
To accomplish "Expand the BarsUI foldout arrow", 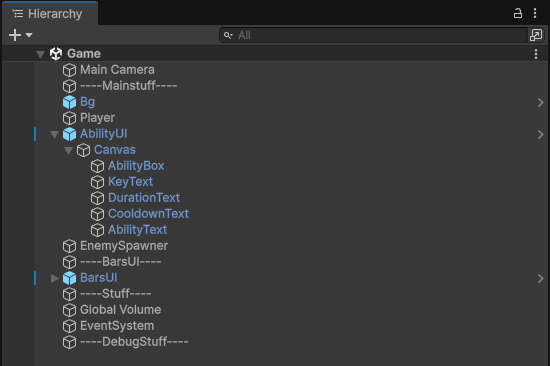I will [x=54, y=278].
